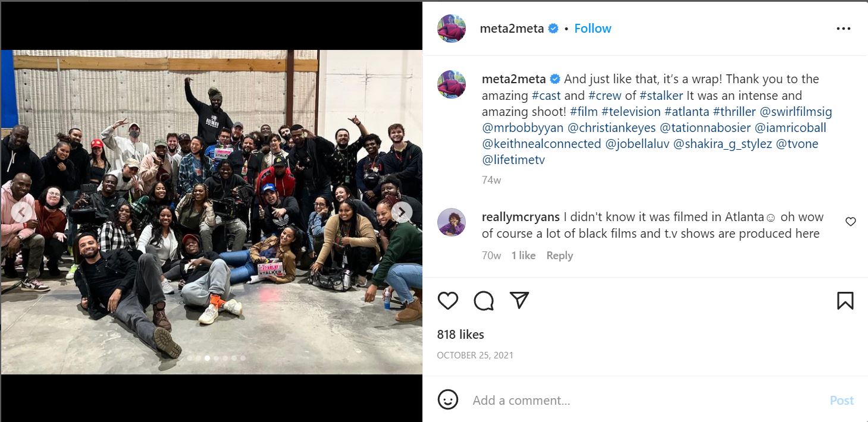Go to next photo arrow
Viewport: 868px width, 422px height.
point(402,212)
